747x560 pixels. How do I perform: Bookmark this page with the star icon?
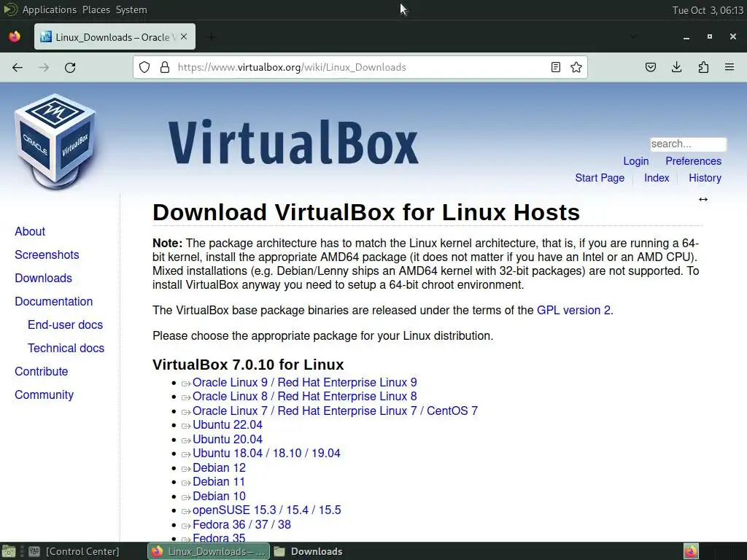576,67
